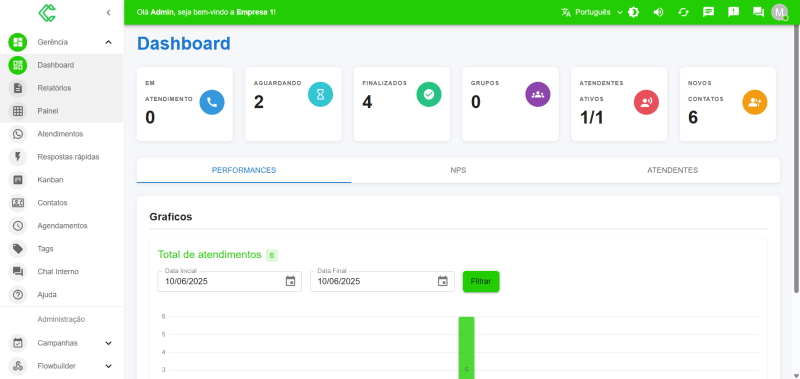The height and width of the screenshot is (379, 800).
Task: Click the green Filtrar button
Action: pos(481,281)
